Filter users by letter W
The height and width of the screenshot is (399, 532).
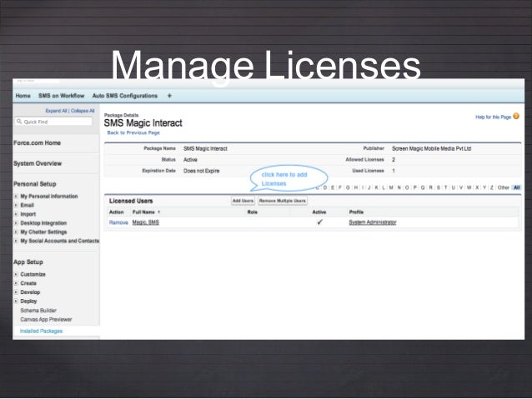pos(469,187)
